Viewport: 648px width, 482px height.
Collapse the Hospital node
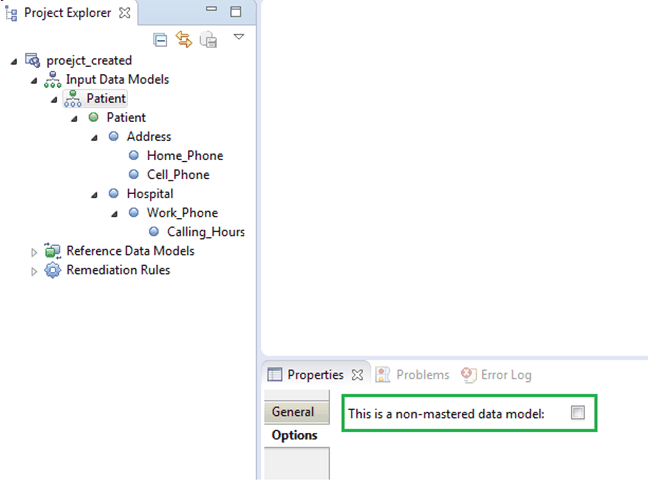[95, 195]
